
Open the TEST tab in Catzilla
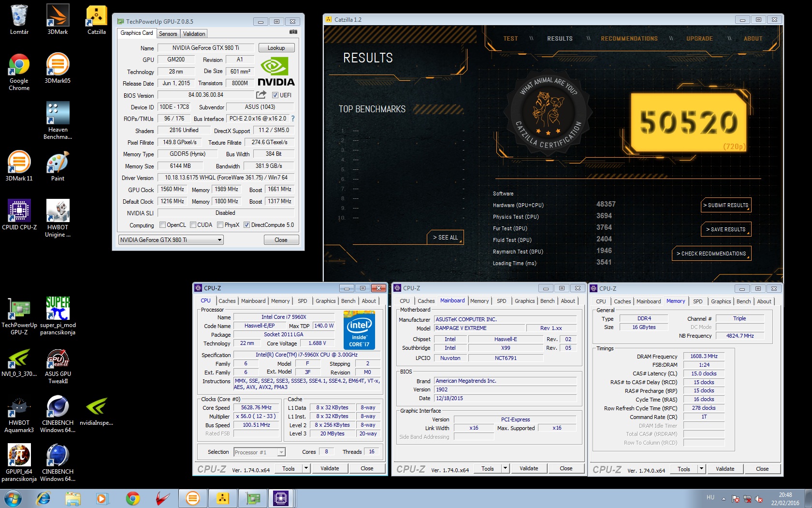pyautogui.click(x=510, y=39)
